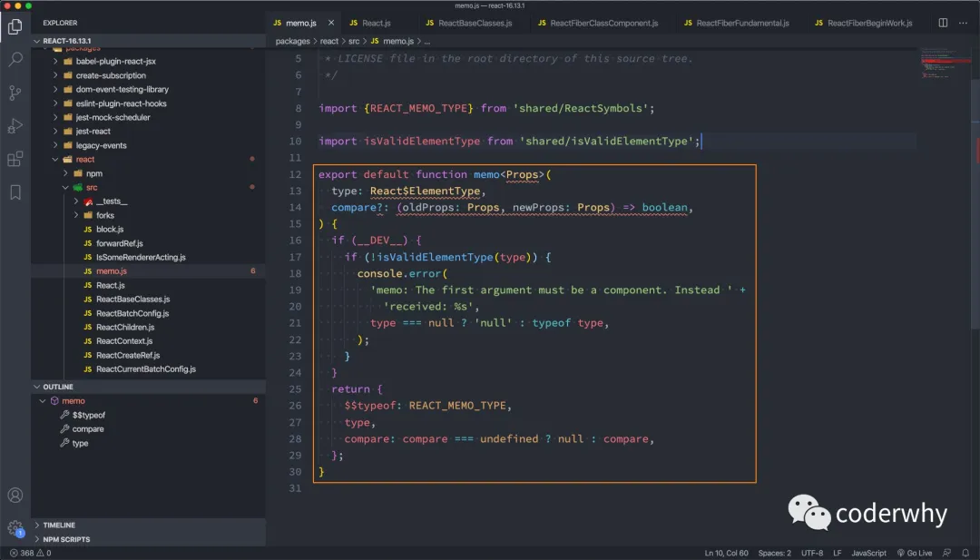Expand the npm folder
980x560 pixels.
148,173
